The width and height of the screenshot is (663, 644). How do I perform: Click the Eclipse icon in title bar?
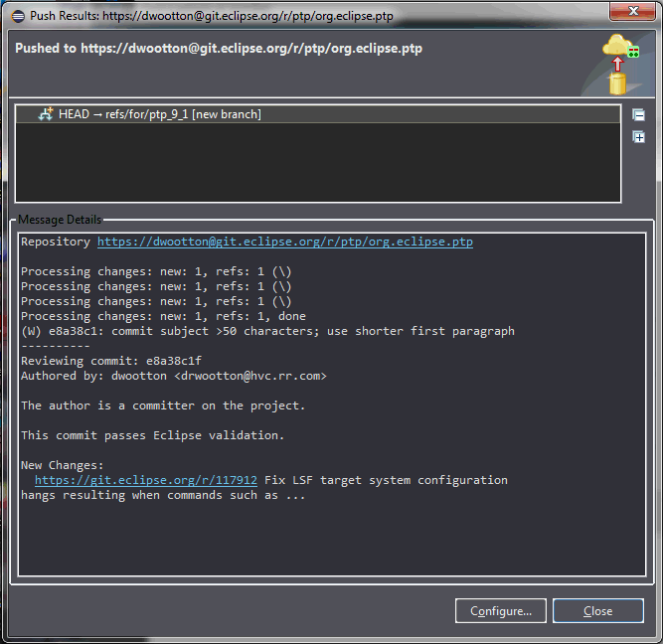pos(18,16)
